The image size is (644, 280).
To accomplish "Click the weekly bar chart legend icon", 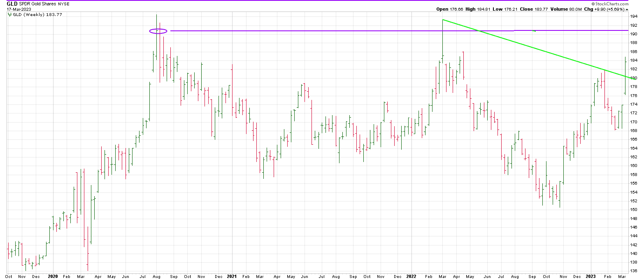I will coord(9,14).
